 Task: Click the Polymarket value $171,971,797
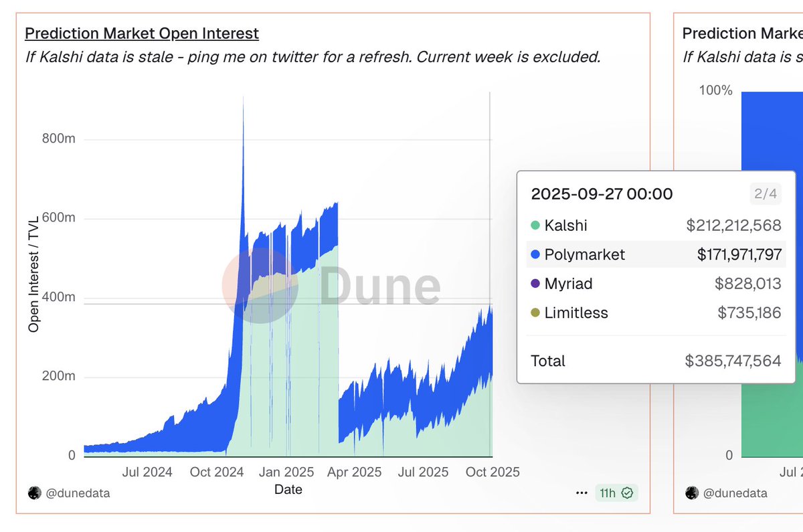(739, 254)
